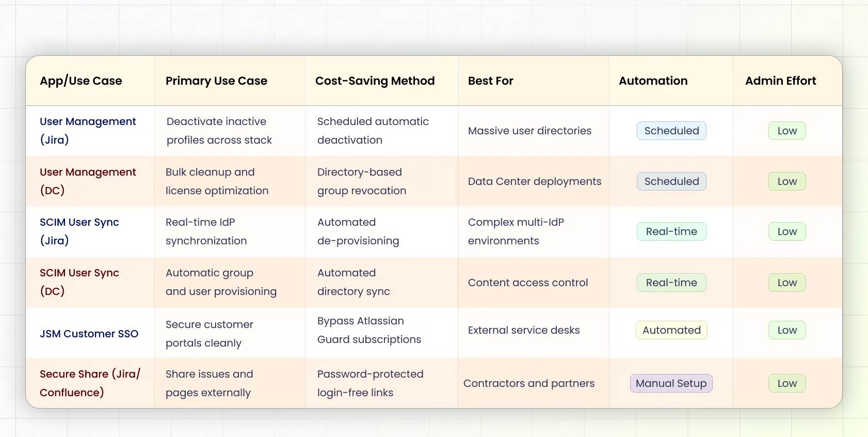Click the Automated badge for JSM Customer SSO
This screenshot has height=437, width=868.
tap(671, 330)
